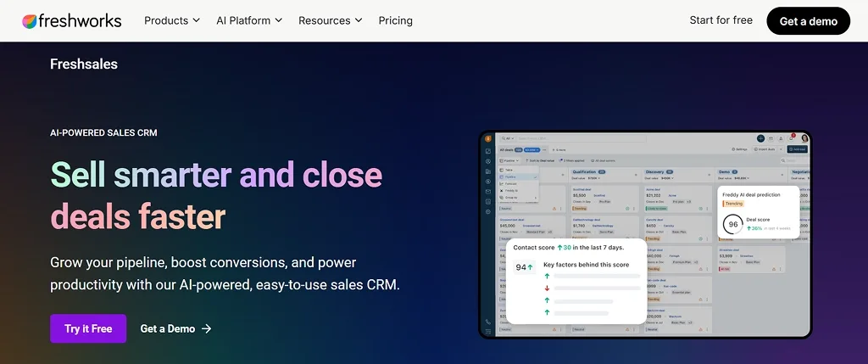This screenshot has height=364, width=868.
Task: Click the Add deal button
Action: pyautogui.click(x=798, y=149)
